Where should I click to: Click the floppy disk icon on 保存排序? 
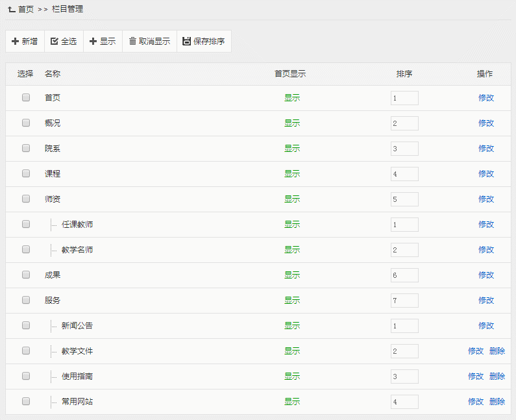pos(187,42)
